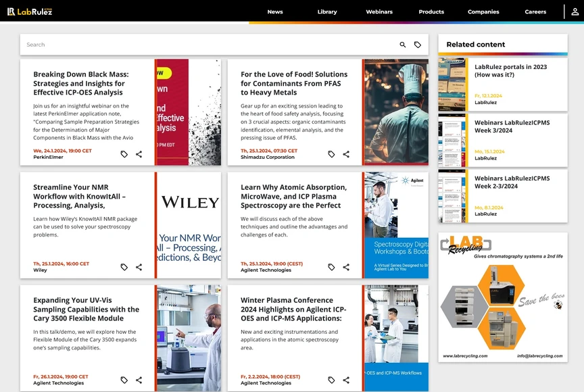Click the ICP-MS Workflows thumbnail

point(396,338)
